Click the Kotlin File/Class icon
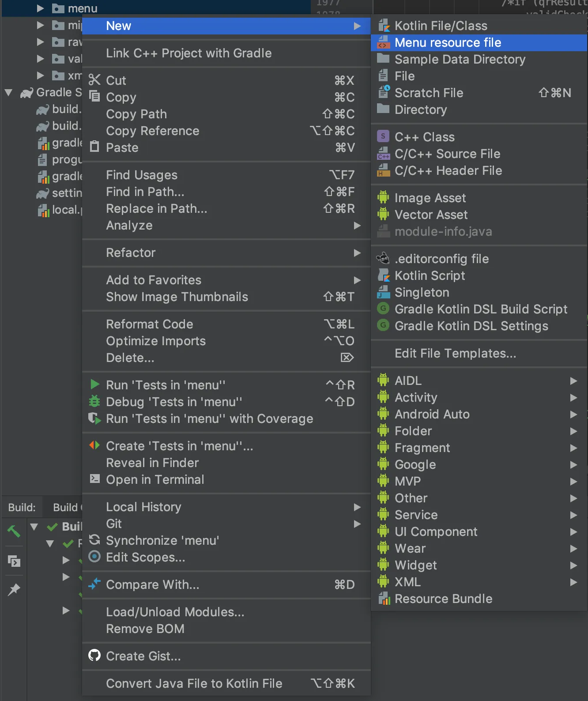588x701 pixels. coord(384,26)
